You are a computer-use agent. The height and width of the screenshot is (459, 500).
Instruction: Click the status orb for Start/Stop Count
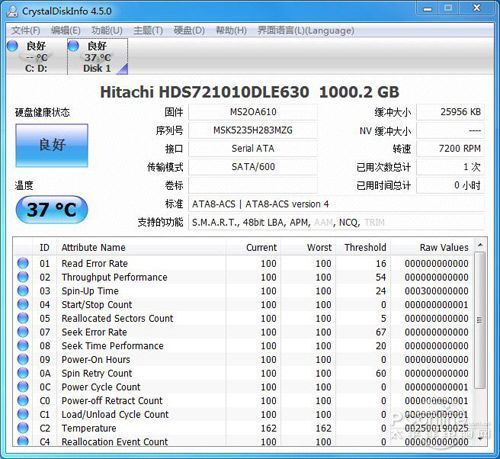pyautogui.click(x=23, y=304)
